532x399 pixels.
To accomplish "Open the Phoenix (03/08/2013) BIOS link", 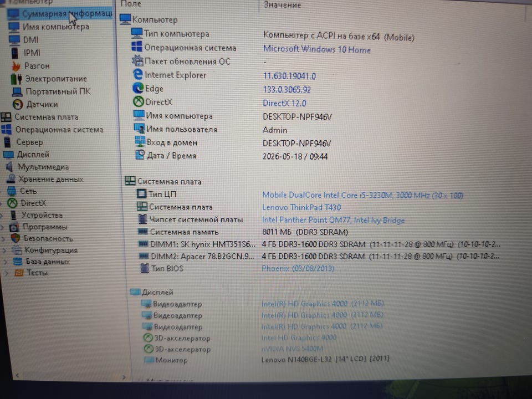I will tap(298, 268).
